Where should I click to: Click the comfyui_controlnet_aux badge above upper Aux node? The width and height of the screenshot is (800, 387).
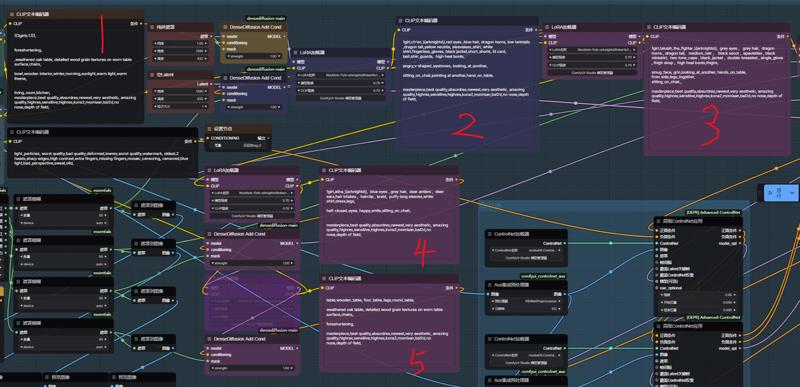(x=543, y=276)
